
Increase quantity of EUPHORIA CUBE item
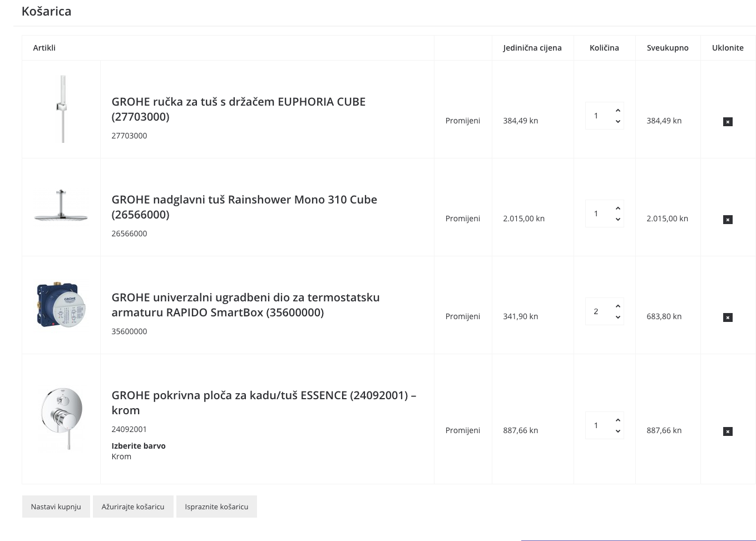coord(617,111)
